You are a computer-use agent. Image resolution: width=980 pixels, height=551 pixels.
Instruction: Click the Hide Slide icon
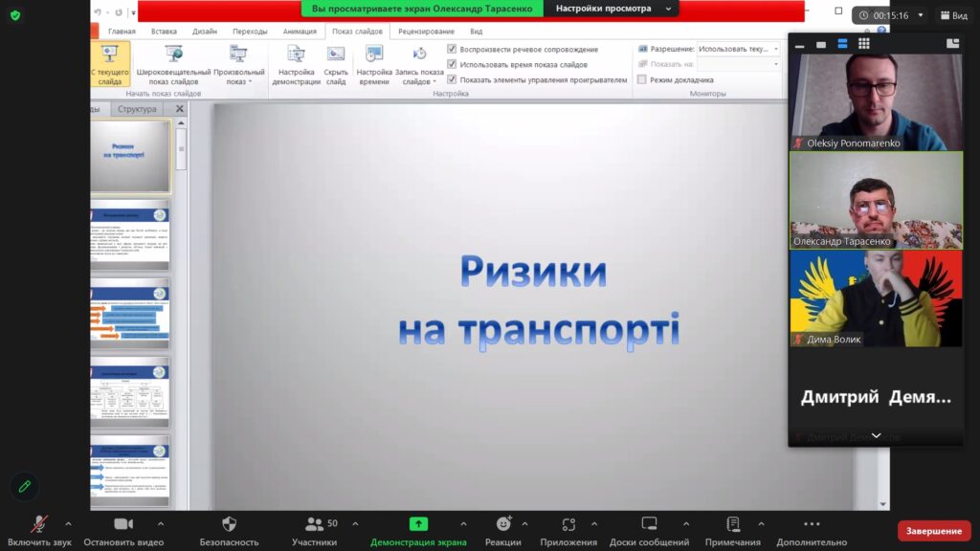(x=336, y=55)
